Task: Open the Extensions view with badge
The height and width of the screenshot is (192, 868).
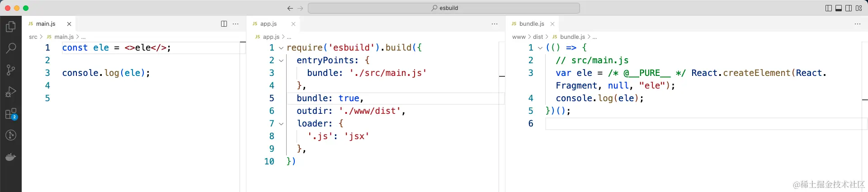Action: tap(11, 114)
